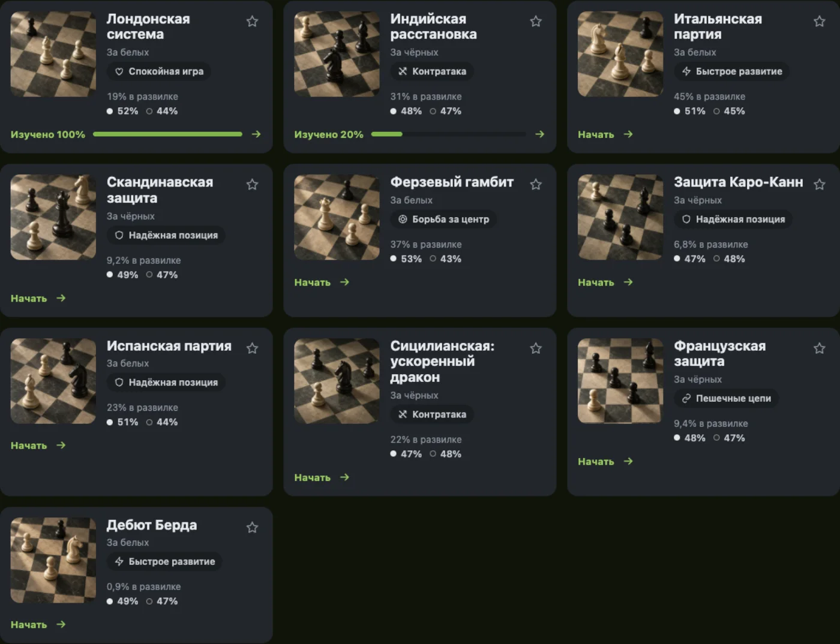Viewport: 840px width, 644px height.
Task: Click the Лондонская система progress bar
Action: [x=167, y=134]
